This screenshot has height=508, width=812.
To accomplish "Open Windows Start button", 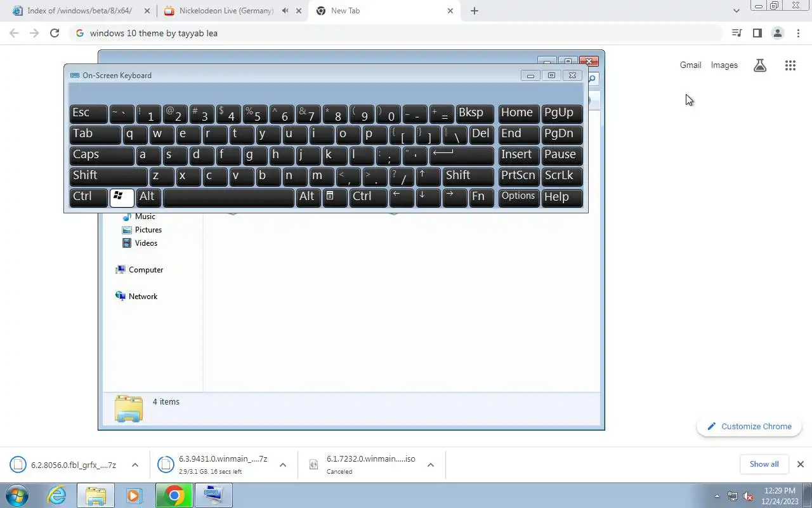I will (17, 495).
